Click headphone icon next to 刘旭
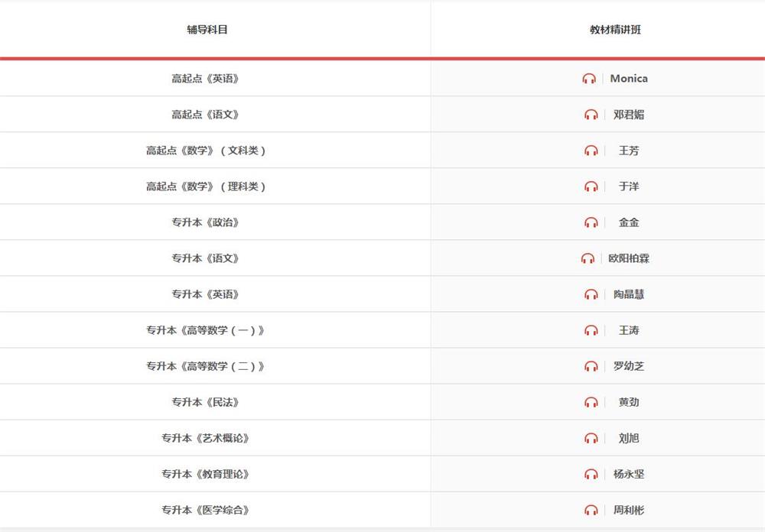The image size is (765, 532). tap(591, 438)
